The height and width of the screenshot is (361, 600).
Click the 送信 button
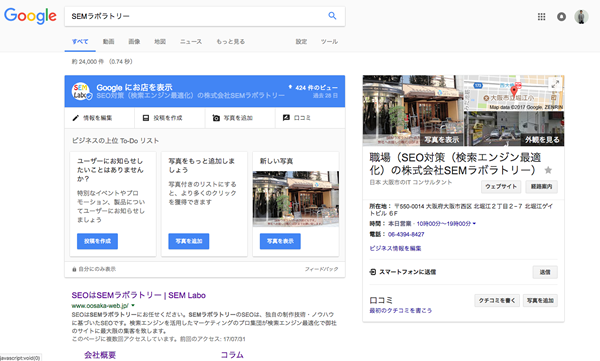point(545,272)
